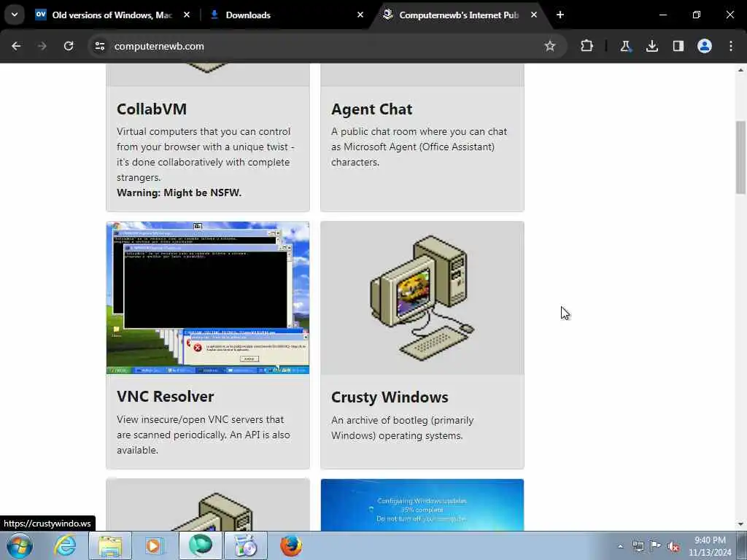View site information icon in address bar
The image size is (747, 560).
tap(99, 46)
